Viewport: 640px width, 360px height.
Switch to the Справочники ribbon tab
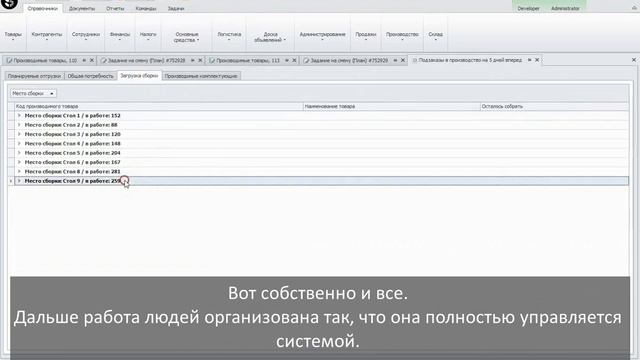(42, 8)
